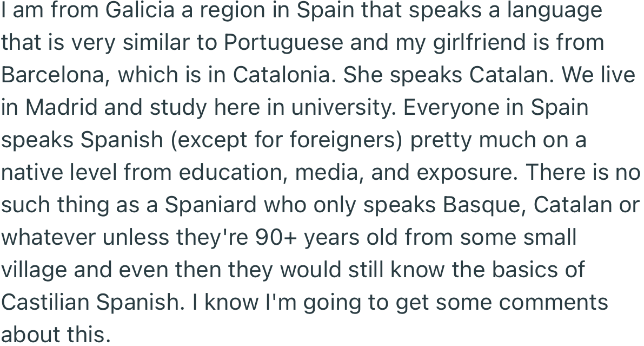
Task: Click on the word "Madrid"
Action: [61, 108]
